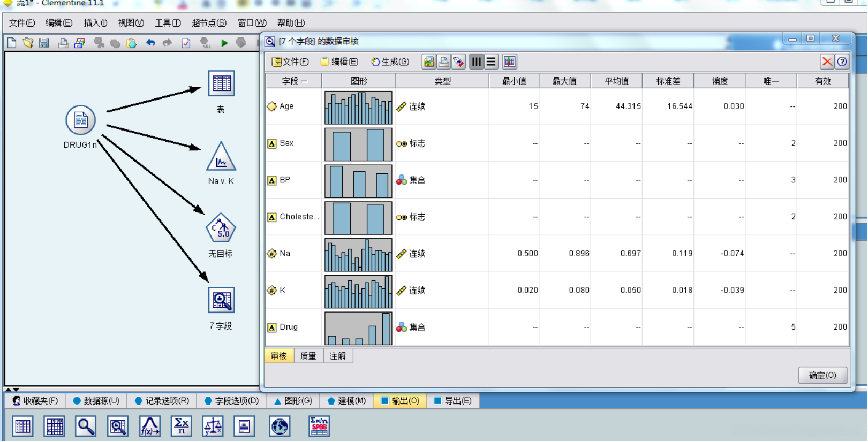This screenshot has height=442, width=868.
Task: Click the display statistics table icon
Action: coord(509,62)
